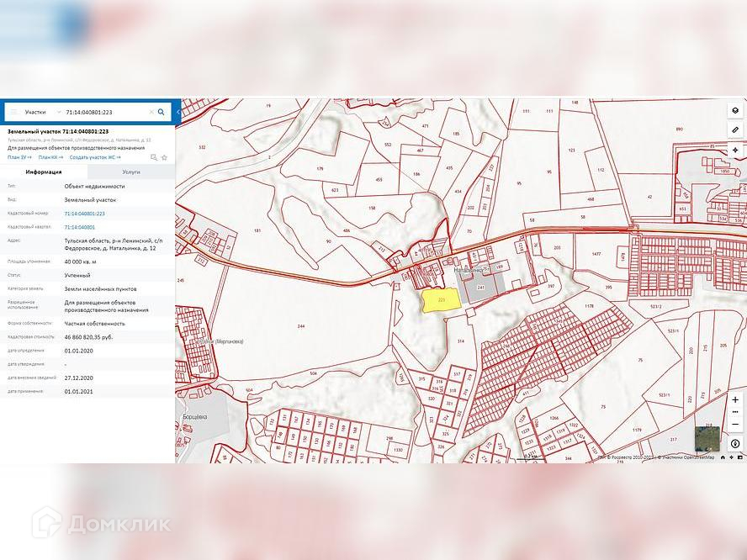Image resolution: width=747 pixels, height=560 pixels.
Task: Switch to the Информация tab
Action: coord(44,172)
